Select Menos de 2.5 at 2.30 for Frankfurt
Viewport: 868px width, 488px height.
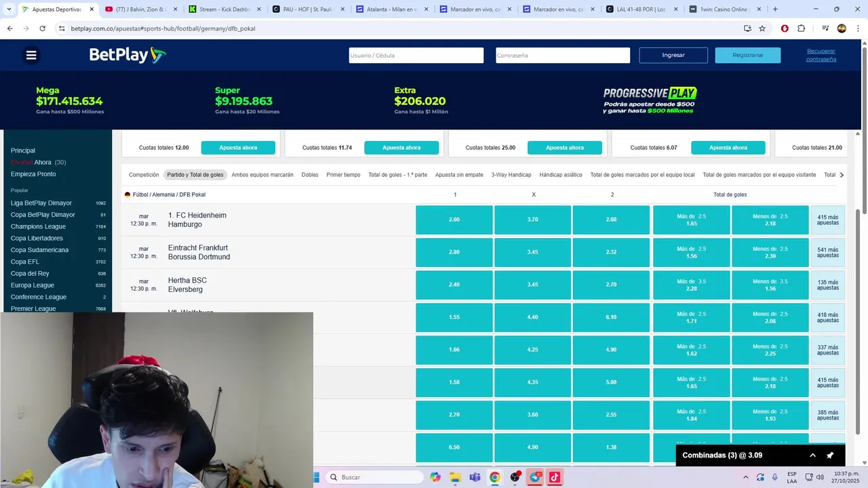coord(770,252)
